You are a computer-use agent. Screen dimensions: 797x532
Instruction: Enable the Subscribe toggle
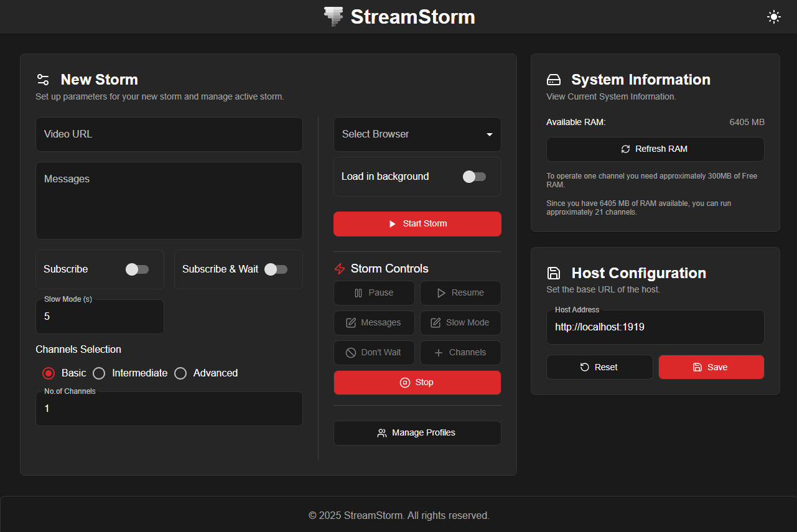coord(137,269)
